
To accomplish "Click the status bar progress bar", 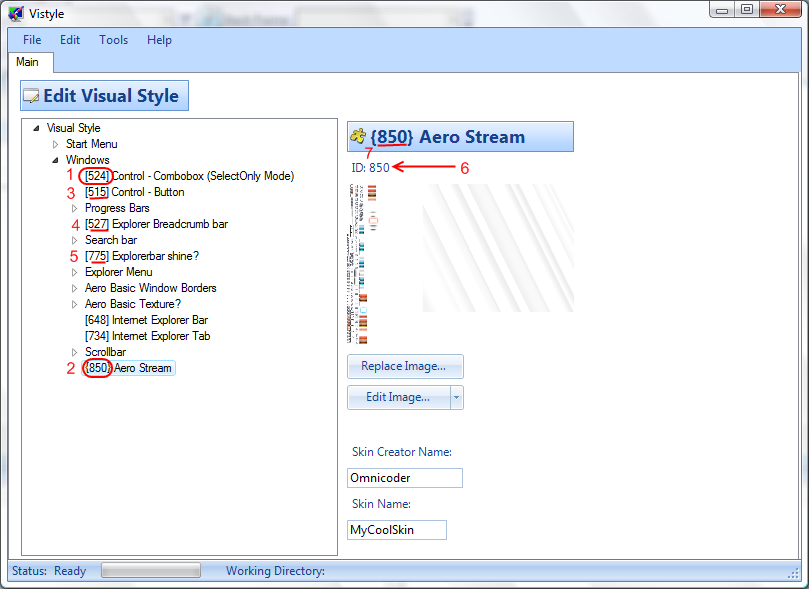I will [x=150, y=571].
